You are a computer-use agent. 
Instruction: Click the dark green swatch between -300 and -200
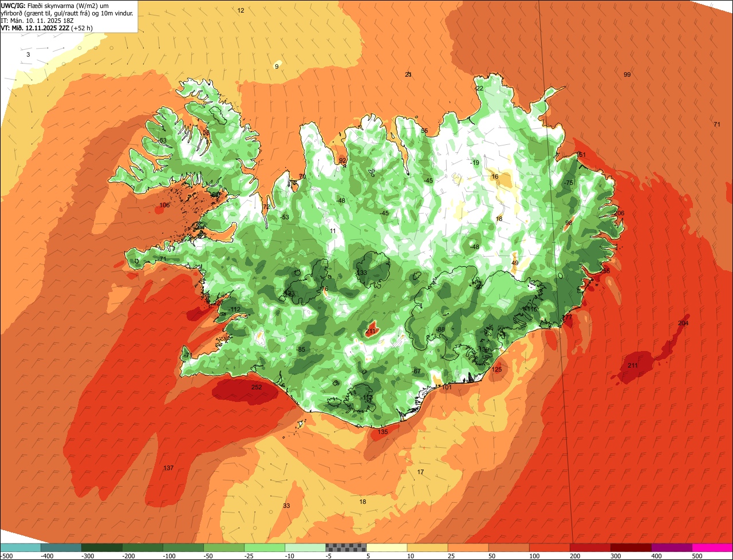tap(102, 547)
